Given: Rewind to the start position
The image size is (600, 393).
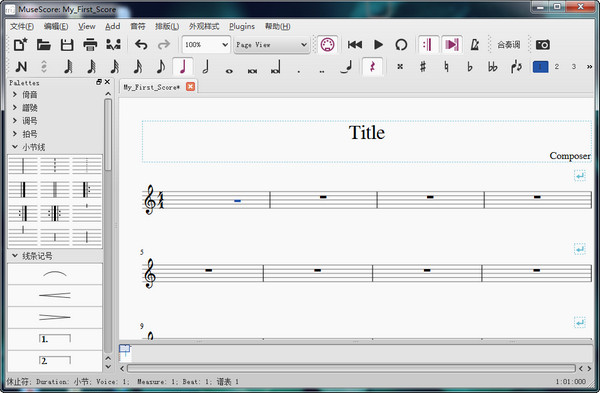Looking at the screenshot, I should 355,45.
